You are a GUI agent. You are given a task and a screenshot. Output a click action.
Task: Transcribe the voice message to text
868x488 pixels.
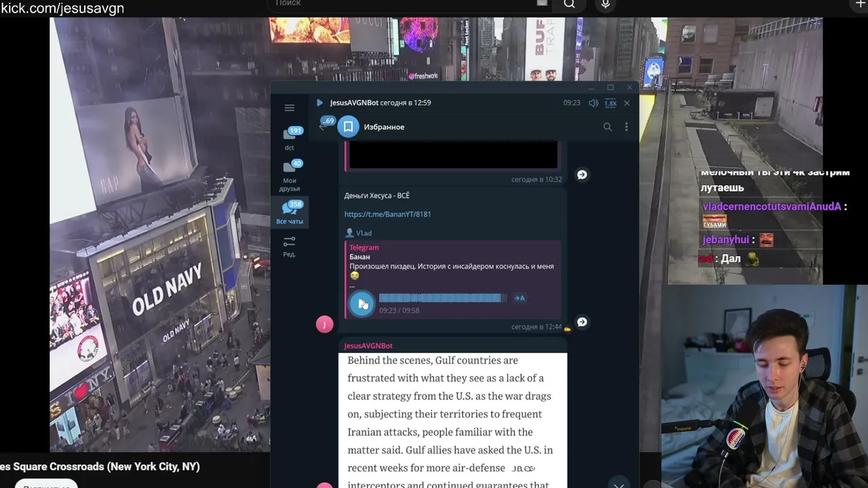click(x=519, y=298)
